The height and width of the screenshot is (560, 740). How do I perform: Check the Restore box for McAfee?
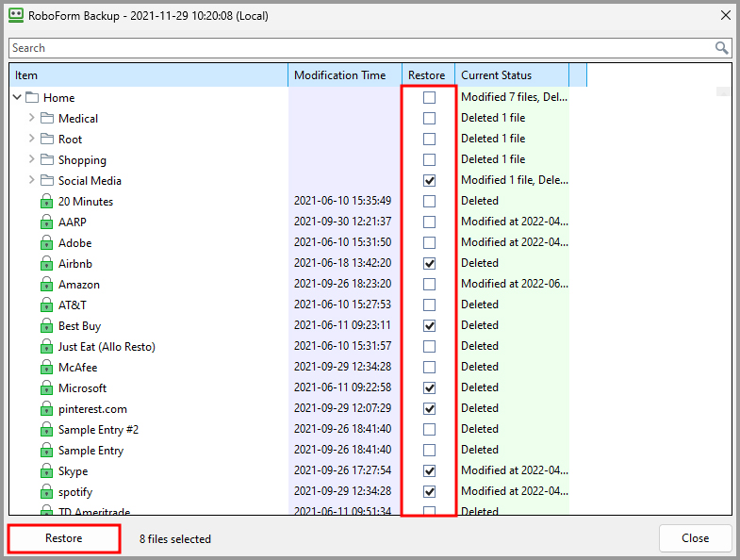[x=429, y=368]
